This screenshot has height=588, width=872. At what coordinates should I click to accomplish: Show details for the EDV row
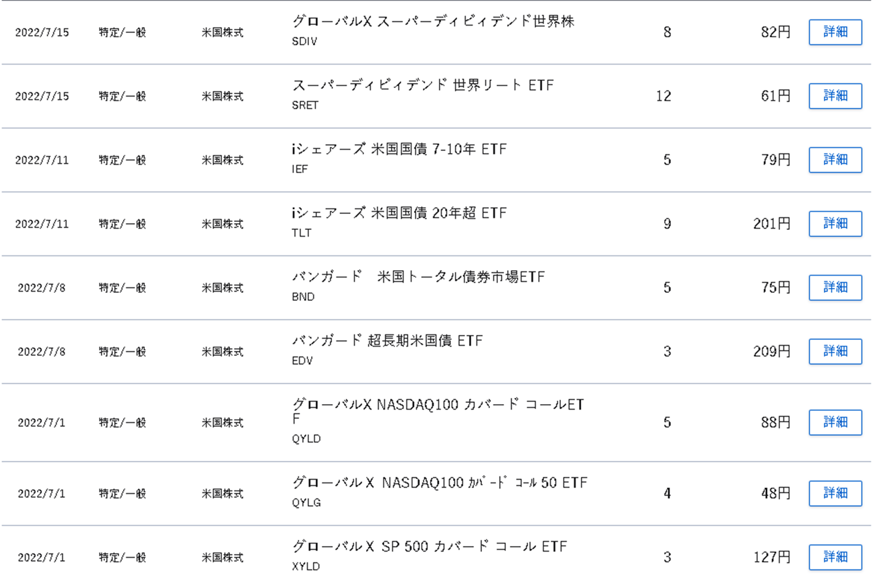click(x=835, y=351)
